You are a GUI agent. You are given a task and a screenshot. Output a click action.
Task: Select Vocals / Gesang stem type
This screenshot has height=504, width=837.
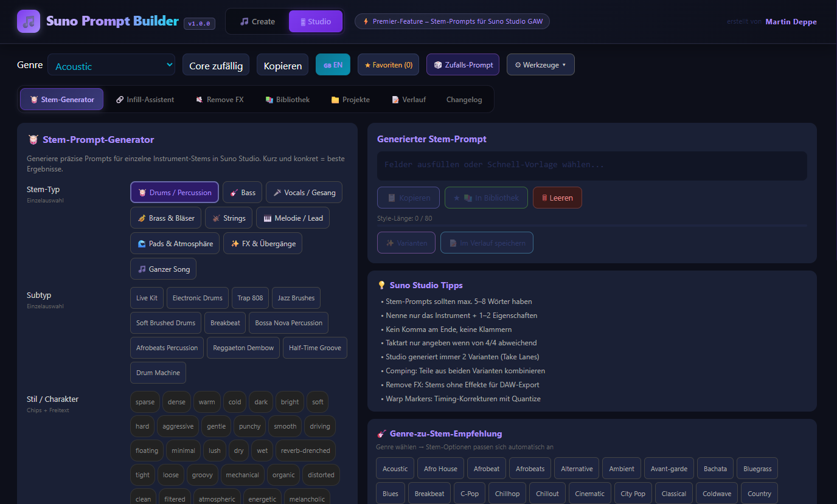tap(304, 192)
